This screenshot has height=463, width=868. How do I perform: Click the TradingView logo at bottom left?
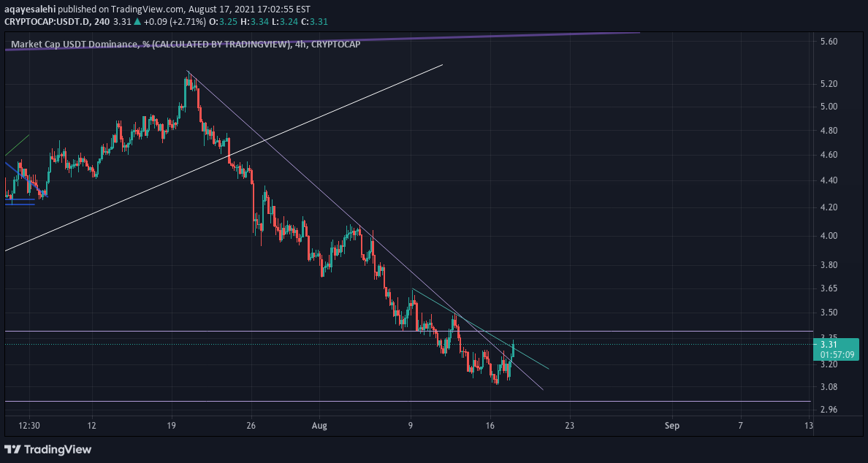(x=47, y=449)
